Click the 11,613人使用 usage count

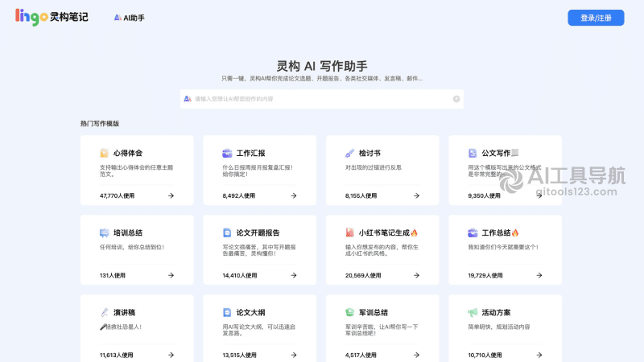[116, 355]
